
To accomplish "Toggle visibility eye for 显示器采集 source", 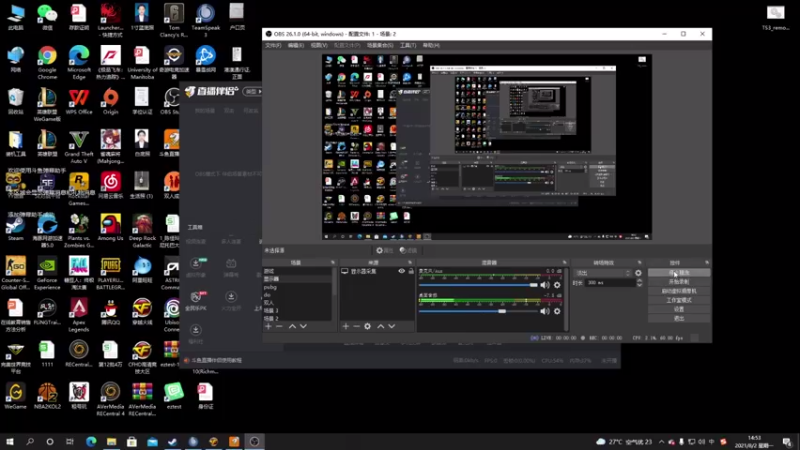I will 402,271.
